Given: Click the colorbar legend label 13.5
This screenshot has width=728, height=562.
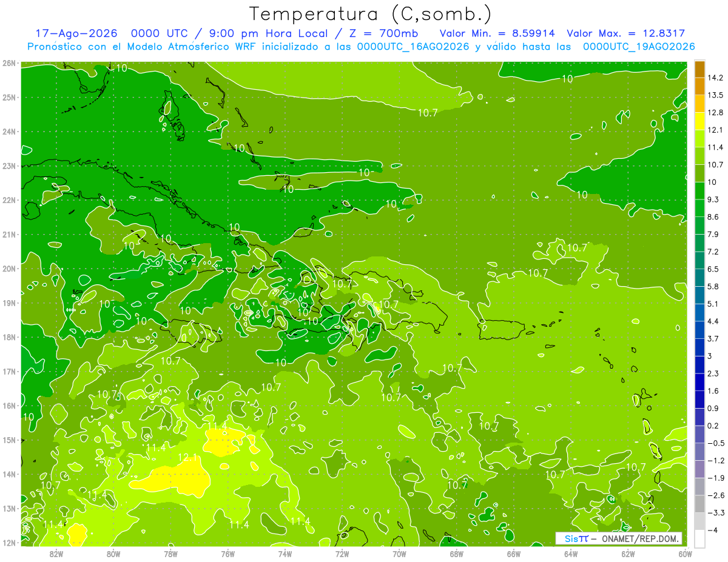Looking at the screenshot, I should point(716,95).
